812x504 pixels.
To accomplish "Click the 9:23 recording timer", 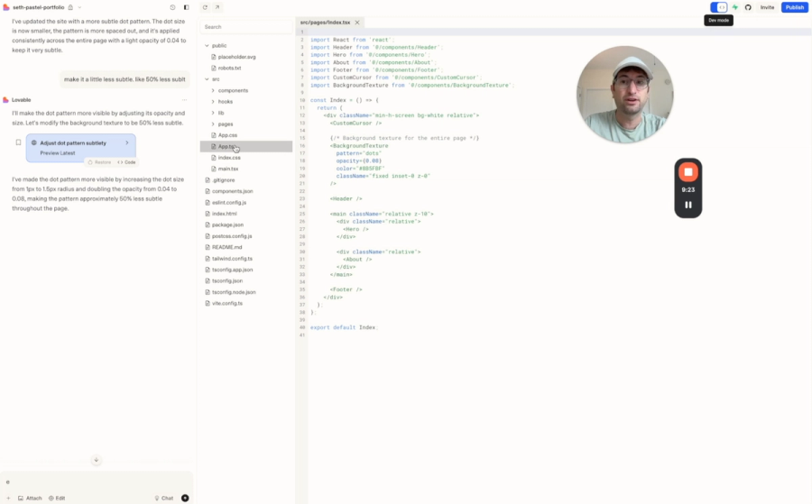I will tap(688, 190).
